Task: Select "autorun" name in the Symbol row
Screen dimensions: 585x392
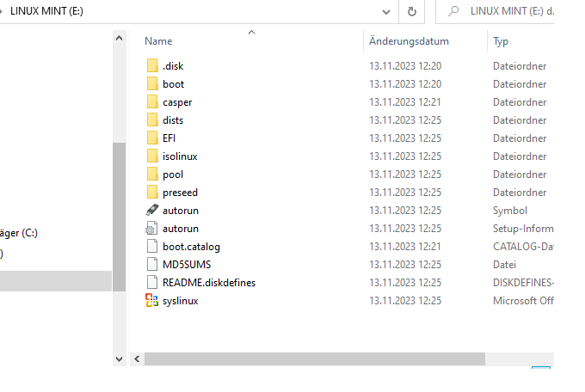Action: [x=181, y=211]
